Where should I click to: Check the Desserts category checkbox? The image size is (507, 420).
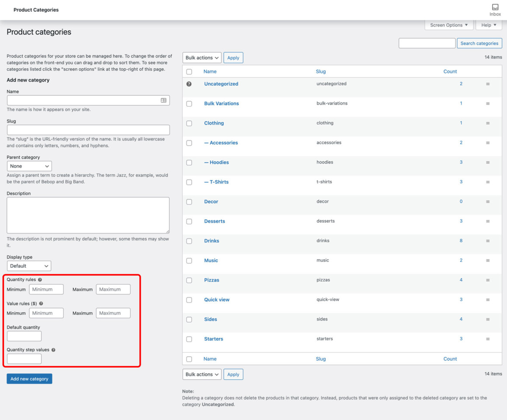pos(189,221)
